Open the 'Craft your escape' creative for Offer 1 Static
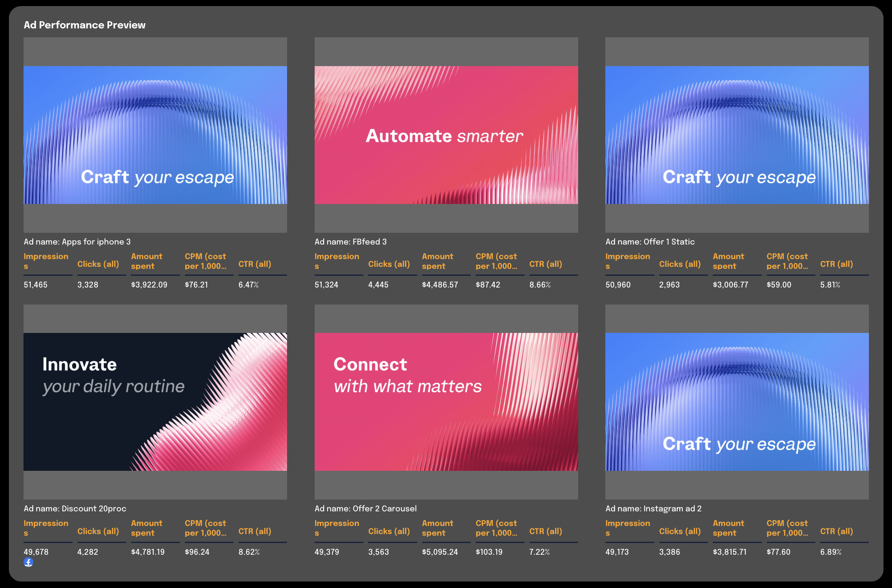The height and width of the screenshot is (588, 892). [737, 136]
